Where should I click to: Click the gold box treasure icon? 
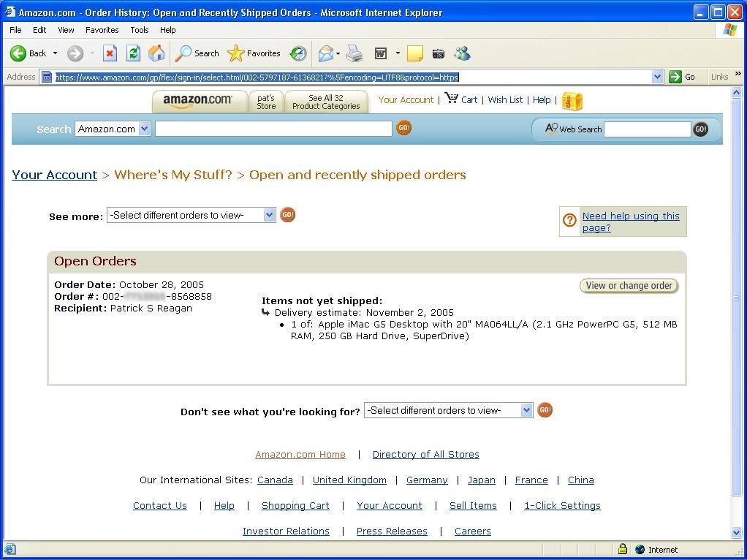point(572,101)
